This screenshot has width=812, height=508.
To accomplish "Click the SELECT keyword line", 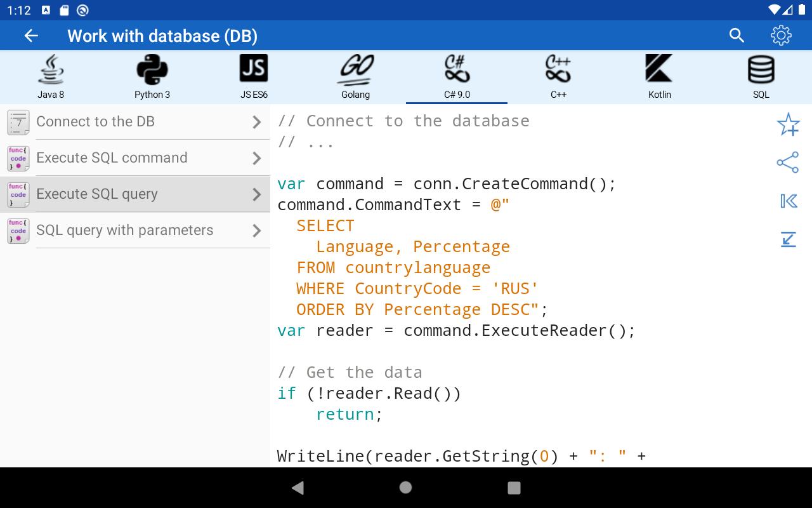I will click(325, 225).
